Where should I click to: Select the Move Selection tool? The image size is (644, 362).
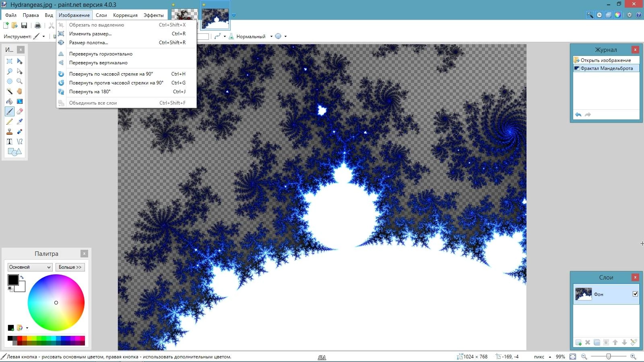20,71
